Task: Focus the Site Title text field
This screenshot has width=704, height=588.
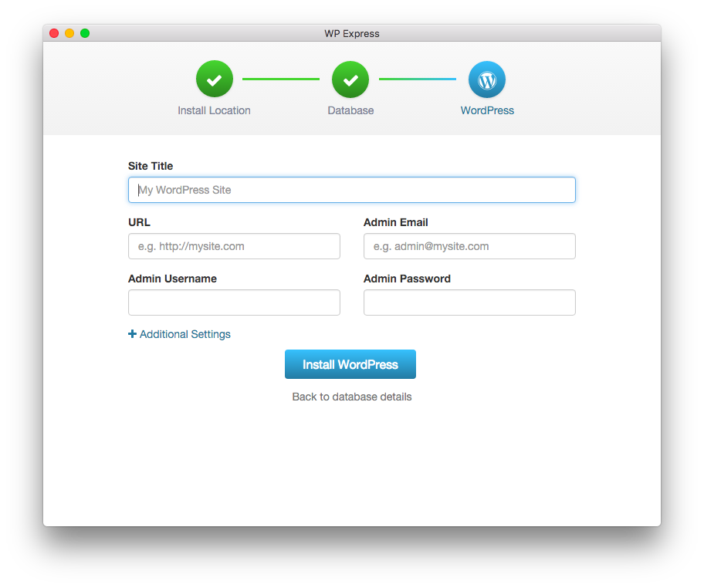Action: point(352,190)
